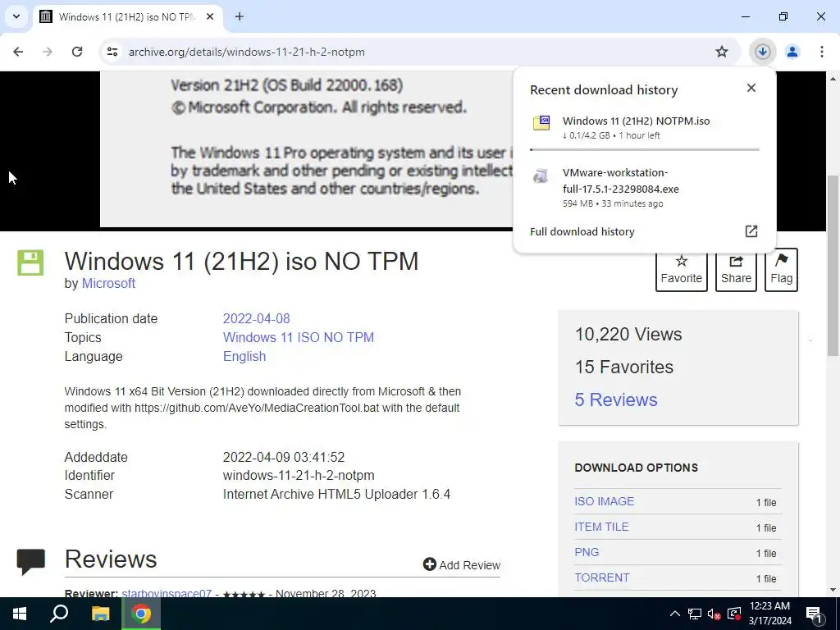Click the browser forward arrow
Screen dimensions: 840x630
48,52
